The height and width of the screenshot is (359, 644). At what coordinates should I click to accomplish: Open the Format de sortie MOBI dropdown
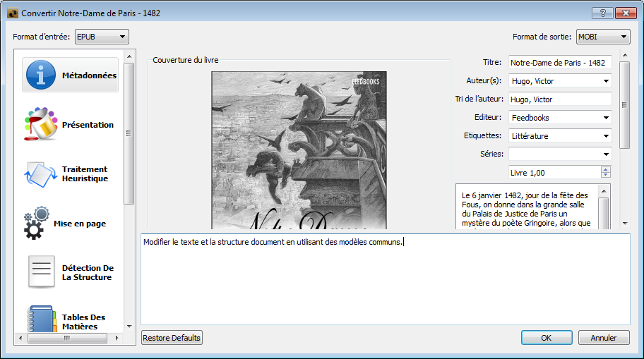[x=602, y=37]
